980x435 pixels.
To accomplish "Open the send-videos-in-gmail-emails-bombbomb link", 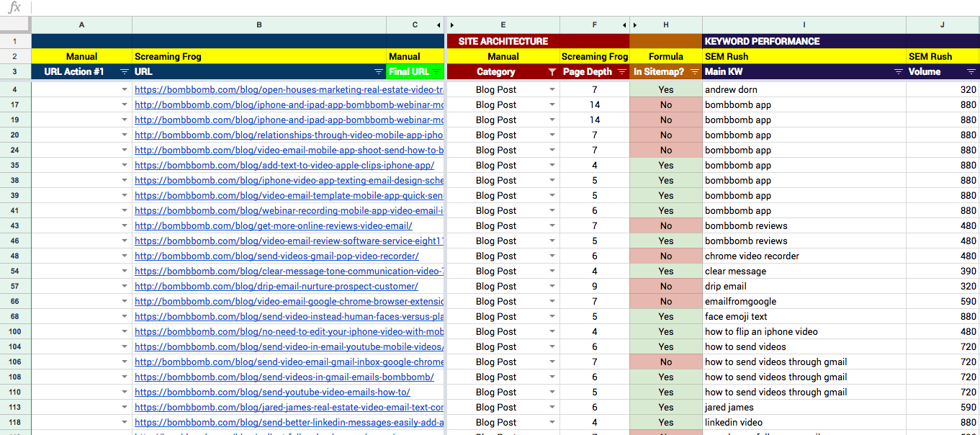I will click(x=284, y=377).
